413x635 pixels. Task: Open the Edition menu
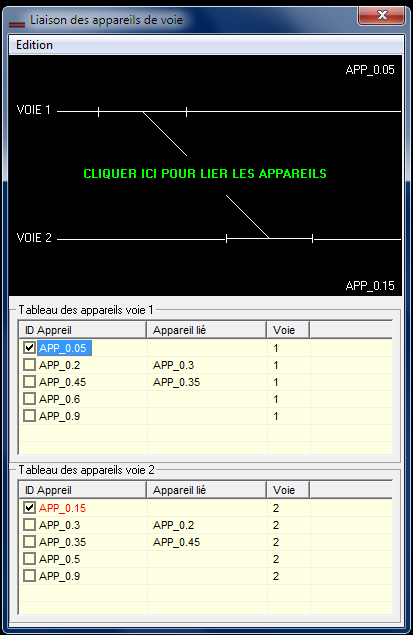34,45
